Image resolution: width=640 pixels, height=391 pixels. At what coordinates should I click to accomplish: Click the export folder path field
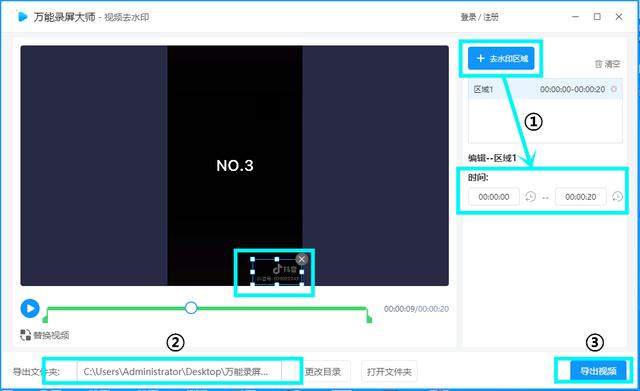coord(179,371)
